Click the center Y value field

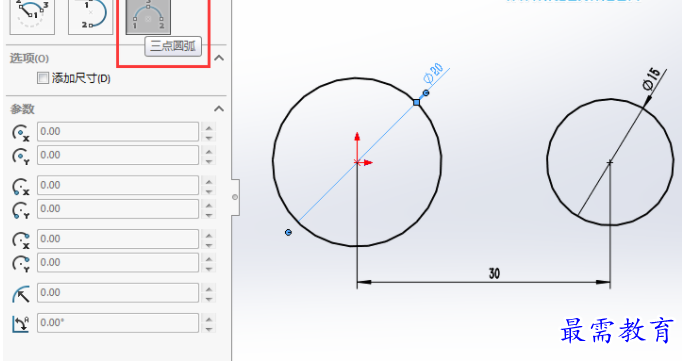[118, 155]
